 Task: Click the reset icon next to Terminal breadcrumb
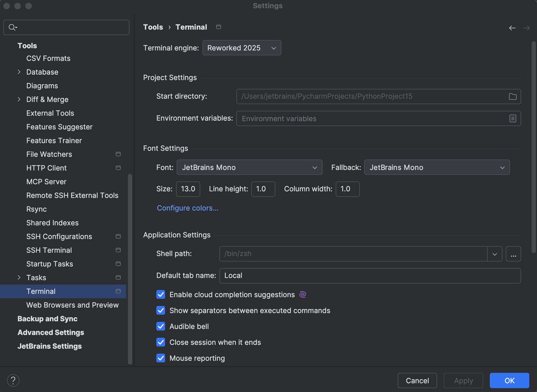[x=218, y=27]
